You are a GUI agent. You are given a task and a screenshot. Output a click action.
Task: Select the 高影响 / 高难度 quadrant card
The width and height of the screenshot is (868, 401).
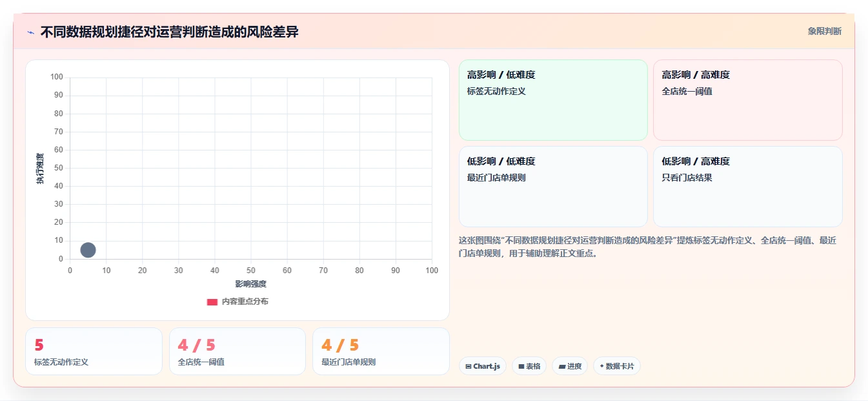(747, 100)
